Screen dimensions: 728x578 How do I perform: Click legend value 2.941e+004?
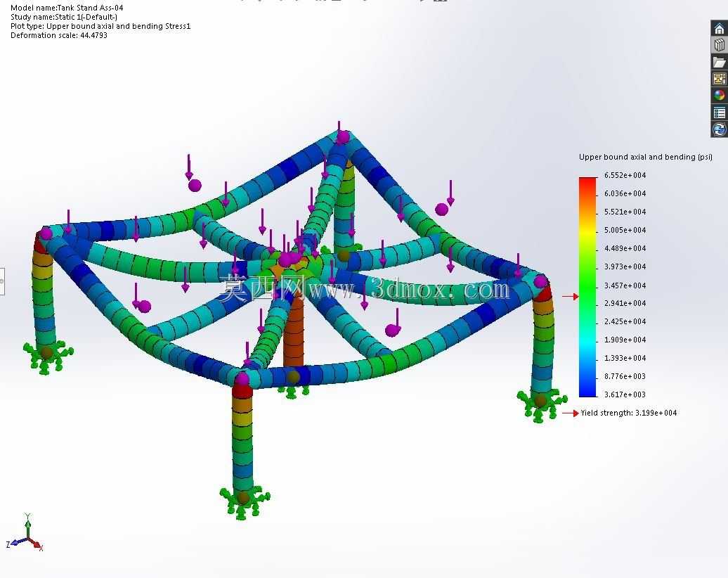[x=625, y=303]
